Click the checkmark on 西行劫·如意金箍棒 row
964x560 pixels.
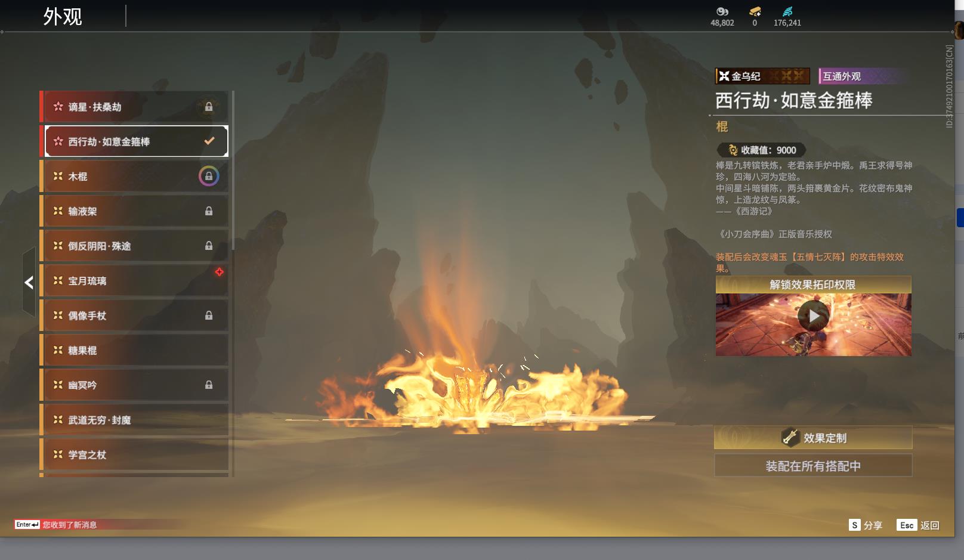coord(209,141)
